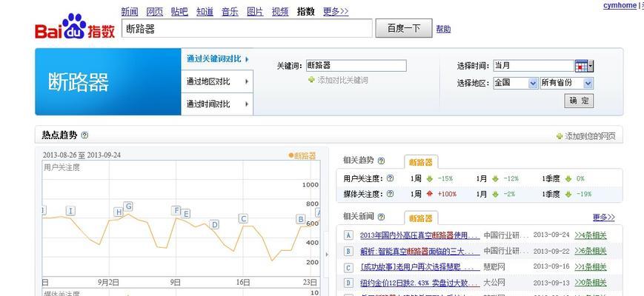
Task: Click chart marker D
Action: click(x=214, y=224)
